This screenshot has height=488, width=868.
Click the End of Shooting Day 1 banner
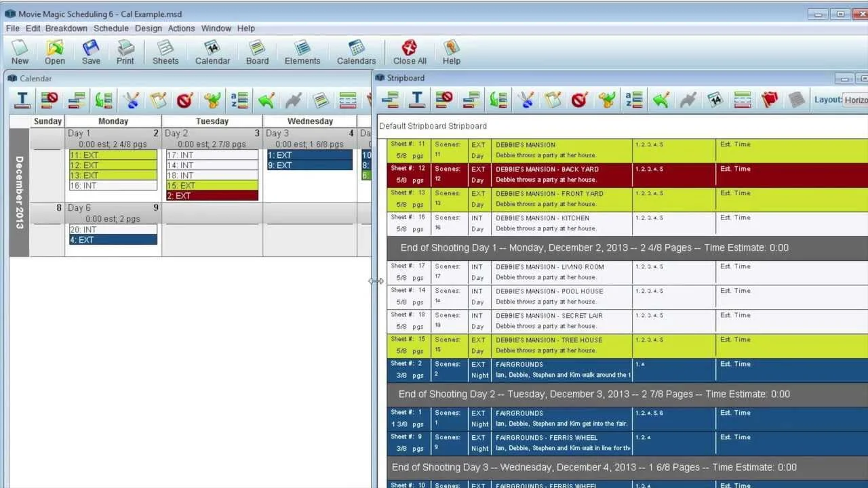pyautogui.click(x=627, y=248)
